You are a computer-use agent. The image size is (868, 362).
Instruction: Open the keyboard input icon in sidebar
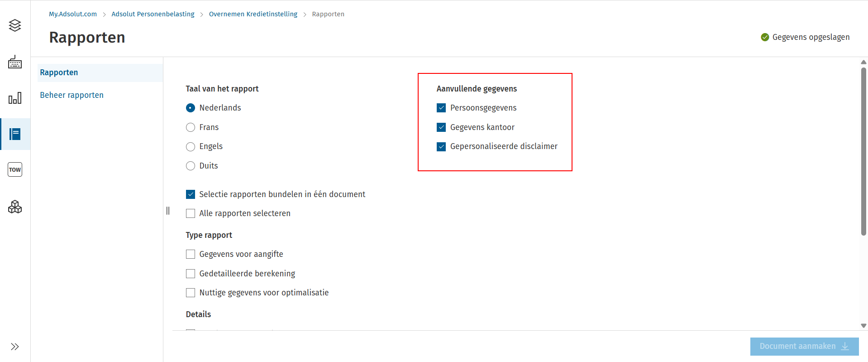(x=15, y=62)
